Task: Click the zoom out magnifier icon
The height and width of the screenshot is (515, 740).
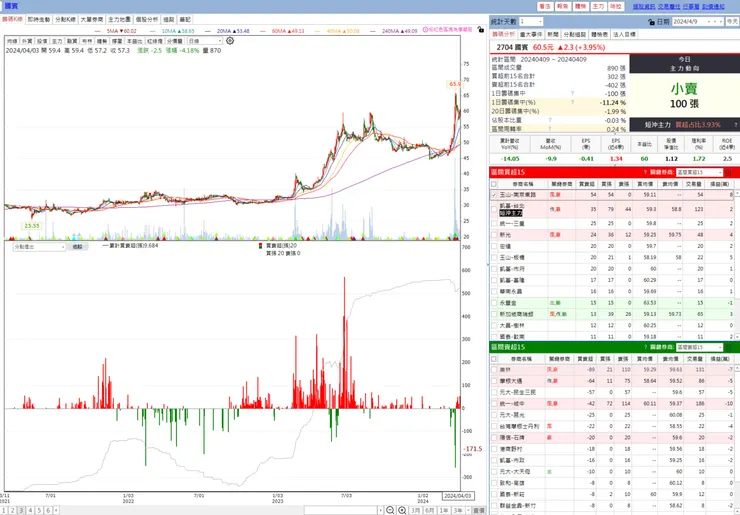Action: [390, 510]
